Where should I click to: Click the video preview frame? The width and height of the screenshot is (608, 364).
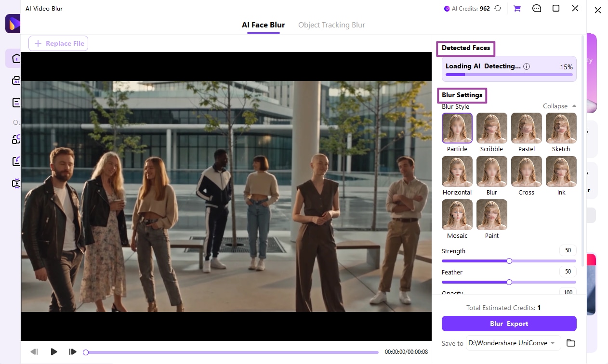pyautogui.click(x=226, y=196)
